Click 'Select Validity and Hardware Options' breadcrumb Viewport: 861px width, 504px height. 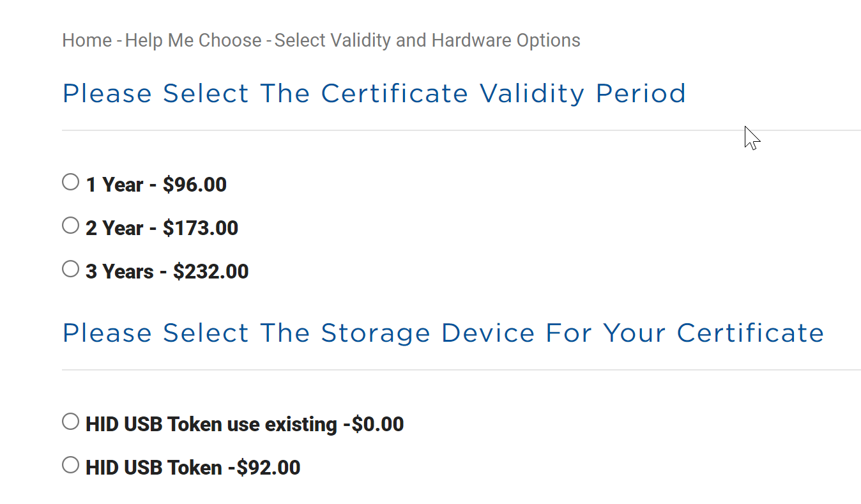(x=427, y=40)
